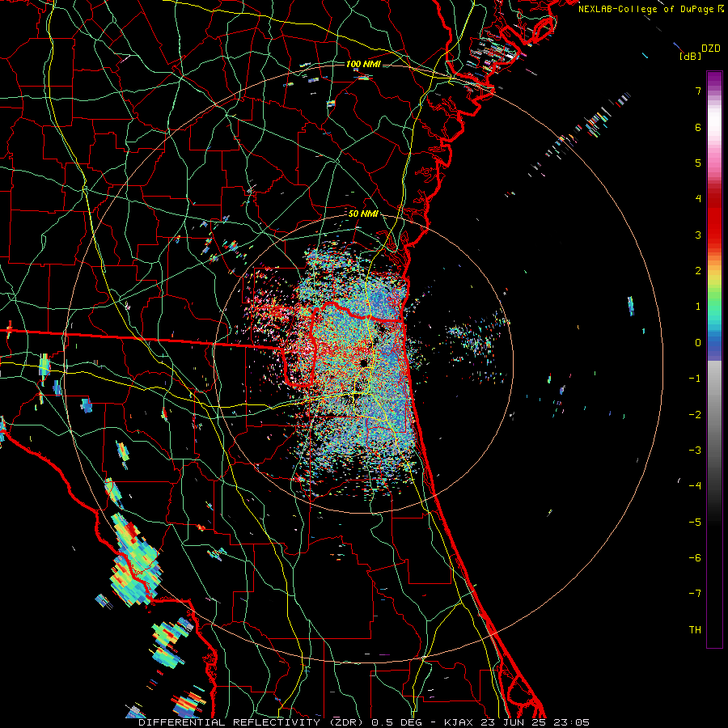Image resolution: width=728 pixels, height=728 pixels.
Task: Click the 7 value on color scale
Action: pyautogui.click(x=698, y=91)
